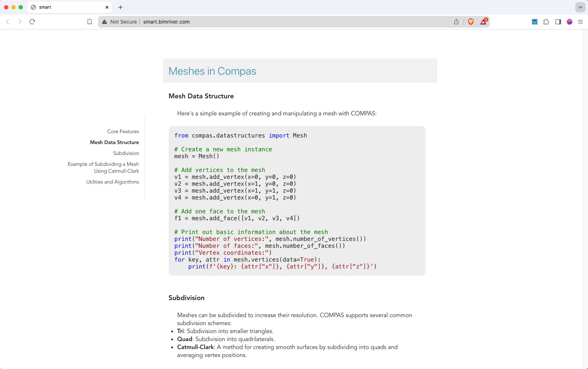Screen dimensions: 588x369
Task: Click the mesh.add_face code line
Action: (237, 218)
